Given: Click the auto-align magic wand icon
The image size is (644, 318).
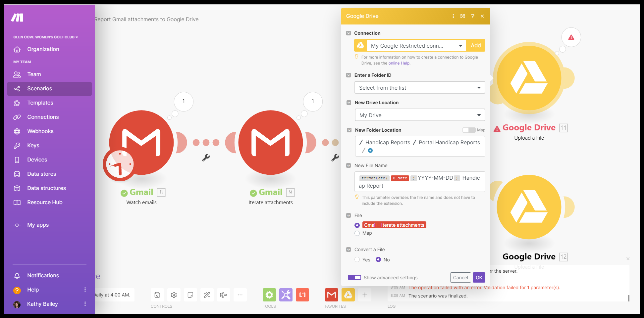Looking at the screenshot, I should click(x=207, y=295).
